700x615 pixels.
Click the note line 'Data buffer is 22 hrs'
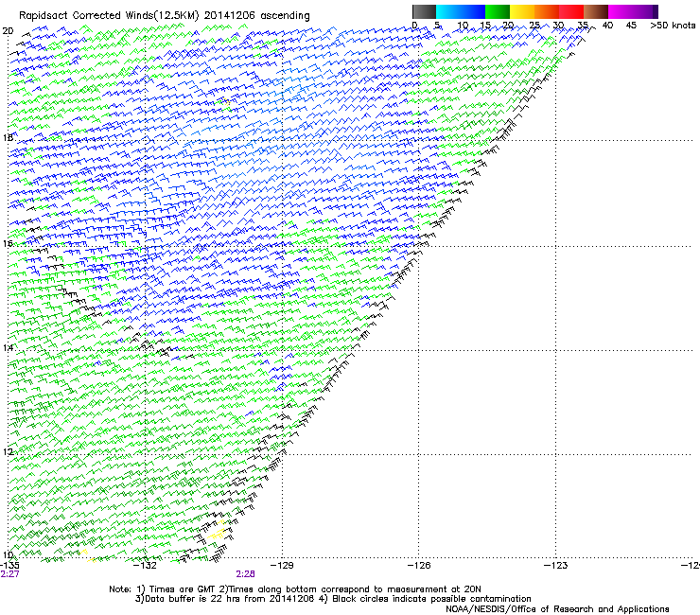click(x=193, y=599)
